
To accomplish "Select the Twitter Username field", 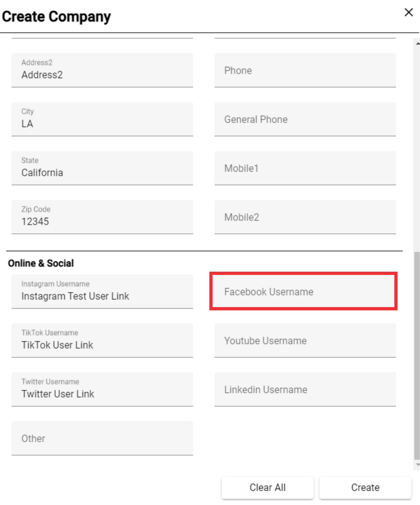I will pos(102,389).
